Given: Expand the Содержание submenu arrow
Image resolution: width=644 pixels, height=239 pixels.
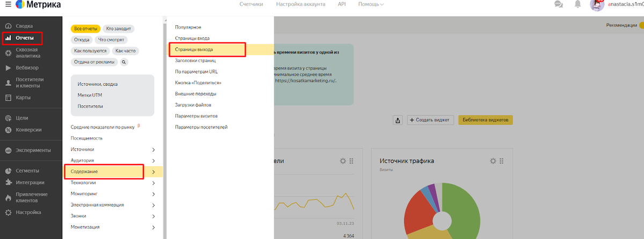Looking at the screenshot, I should coord(153,171).
